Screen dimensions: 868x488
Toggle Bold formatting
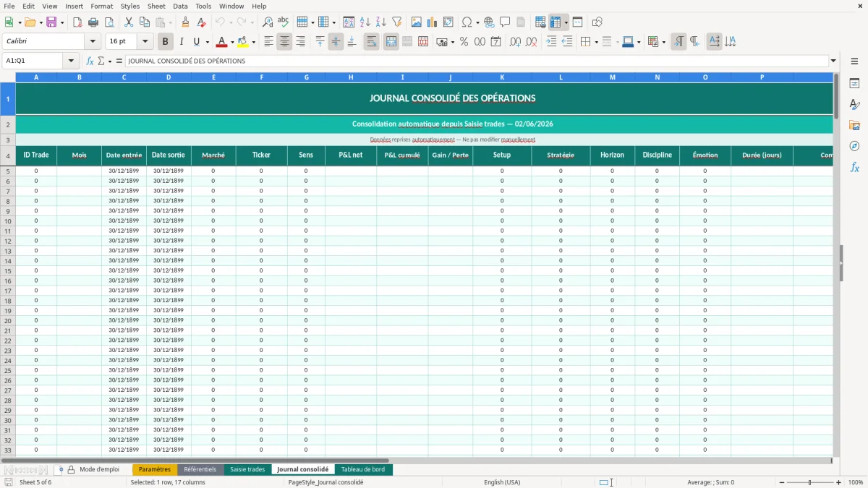pyautogui.click(x=166, y=42)
